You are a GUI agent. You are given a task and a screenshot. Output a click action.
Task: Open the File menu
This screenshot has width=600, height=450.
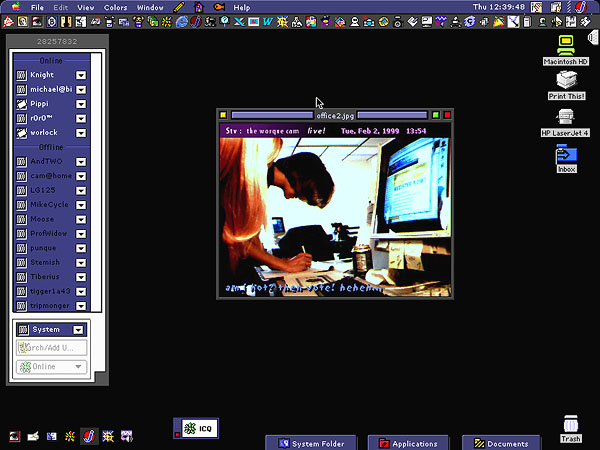pos(37,7)
